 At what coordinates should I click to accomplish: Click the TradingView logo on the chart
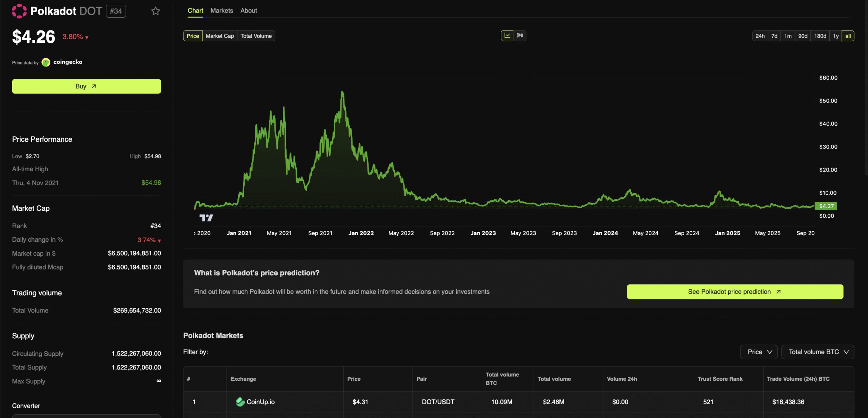(206, 218)
